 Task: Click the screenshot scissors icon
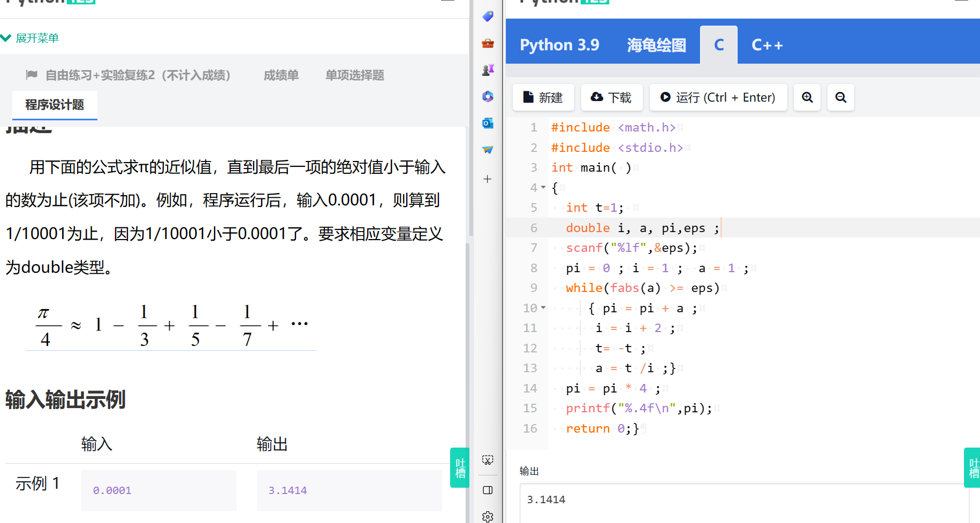click(488, 460)
